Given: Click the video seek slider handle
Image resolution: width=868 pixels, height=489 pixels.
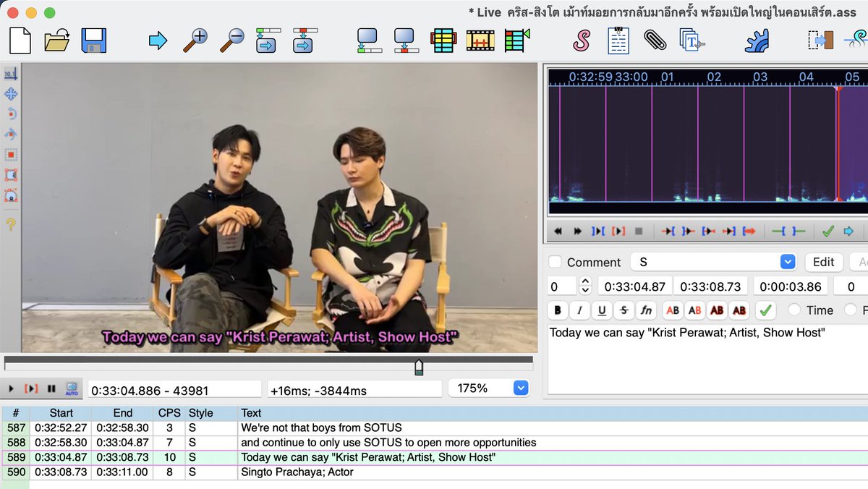Looking at the screenshot, I should (419, 367).
